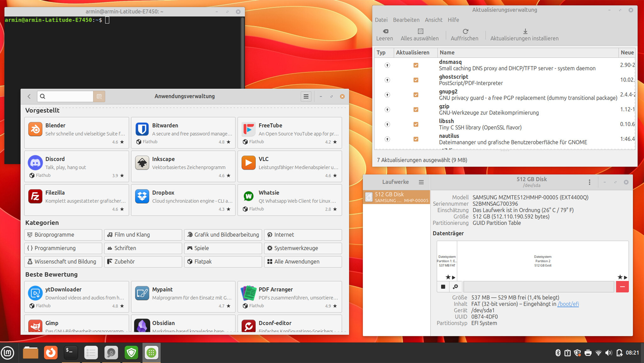Launch Firefox from the taskbar
This screenshot has width=644, height=363.
click(51, 353)
